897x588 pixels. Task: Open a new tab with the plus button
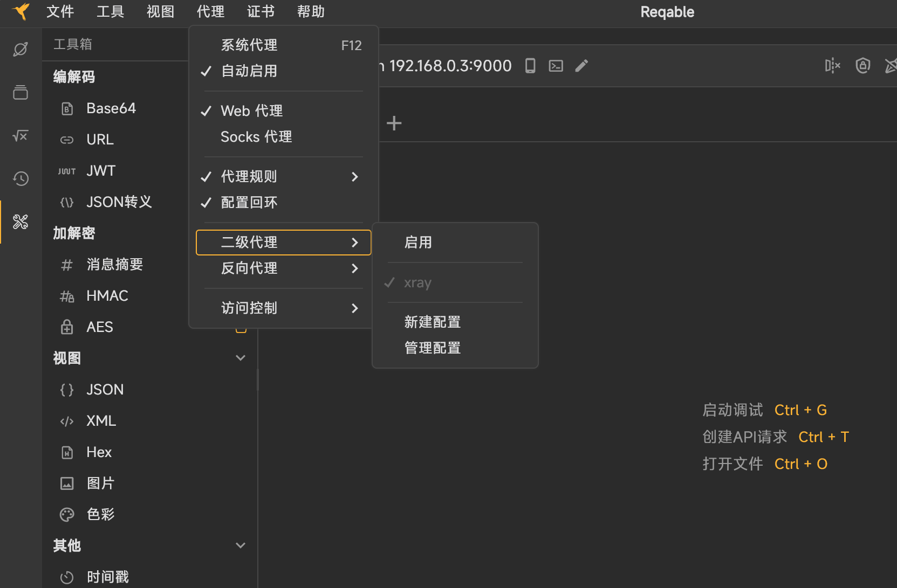[x=394, y=123]
